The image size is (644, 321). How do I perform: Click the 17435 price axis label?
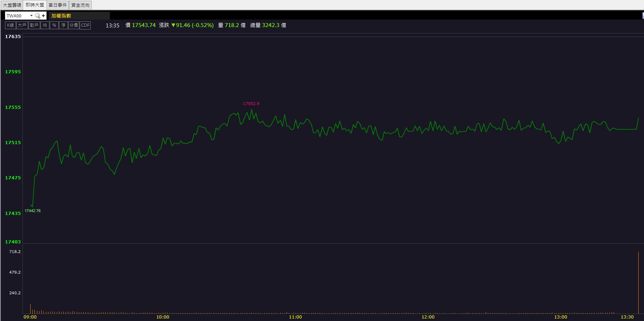point(13,214)
